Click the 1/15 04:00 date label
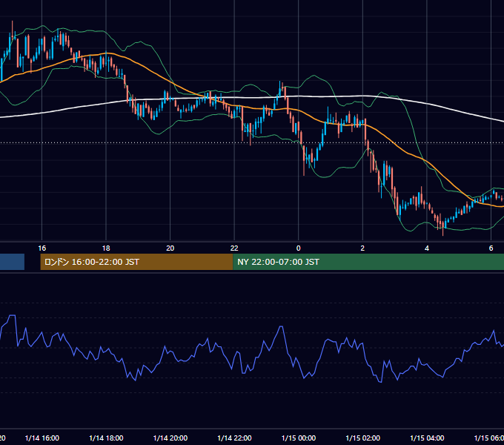This screenshot has width=504, height=445. click(427, 438)
